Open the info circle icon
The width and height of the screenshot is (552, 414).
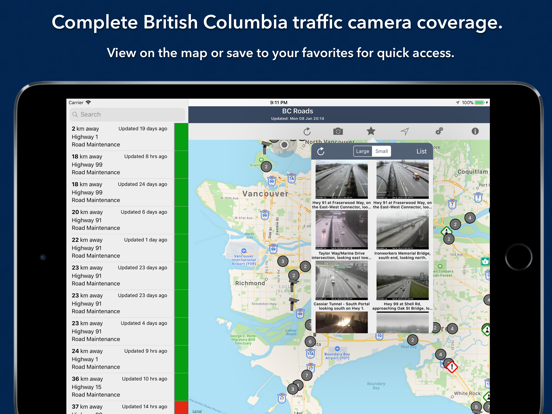(x=475, y=131)
